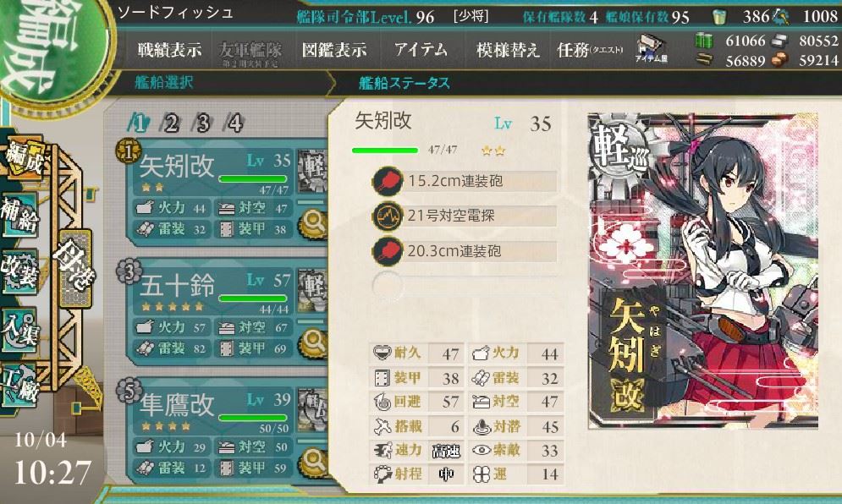Open the 改装 remodel icon in sidebar
Screen dimensions: 842x504
pyautogui.click(x=19, y=272)
